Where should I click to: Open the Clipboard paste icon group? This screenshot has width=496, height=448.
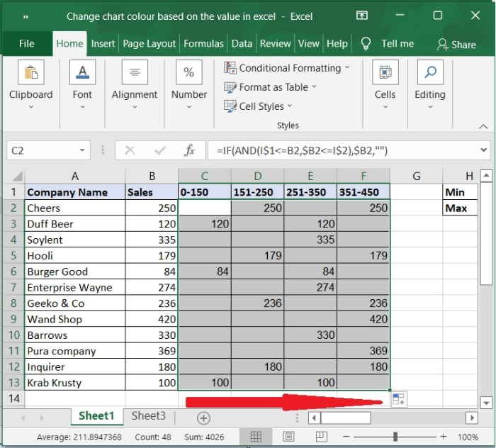pyautogui.click(x=30, y=73)
